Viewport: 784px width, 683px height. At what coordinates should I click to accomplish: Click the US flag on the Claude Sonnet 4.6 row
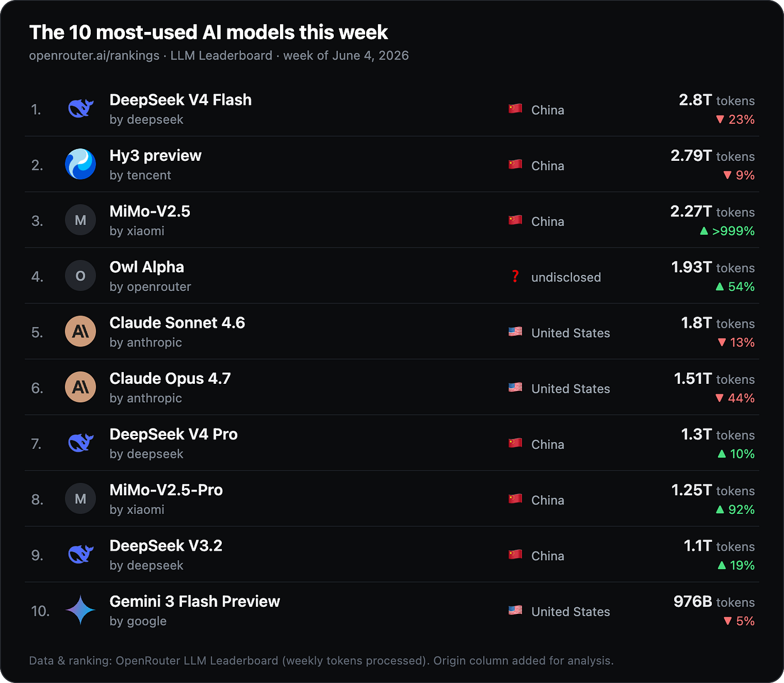(515, 332)
